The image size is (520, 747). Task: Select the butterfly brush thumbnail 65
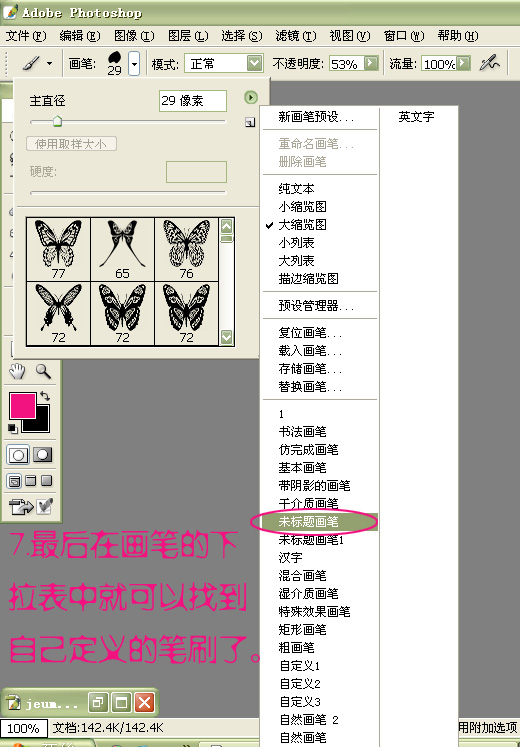[x=122, y=249]
